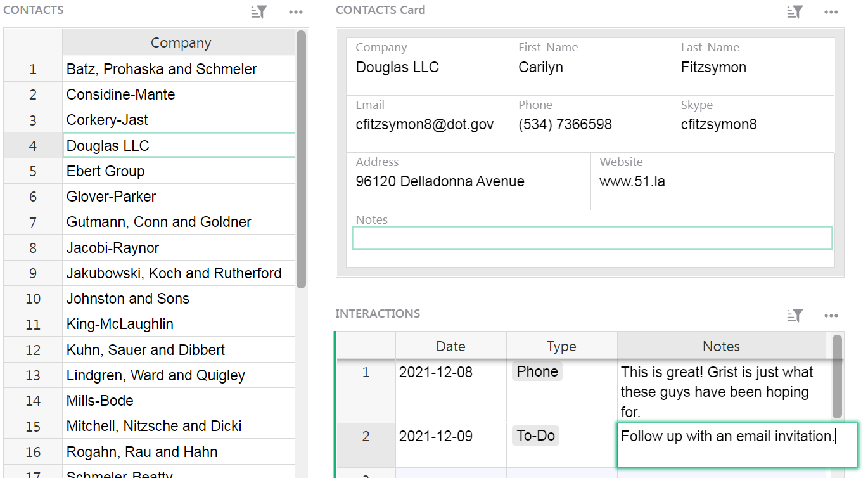Open sort and filter for CONTACTS Card
This screenshot has height=478, width=868.
[795, 11]
